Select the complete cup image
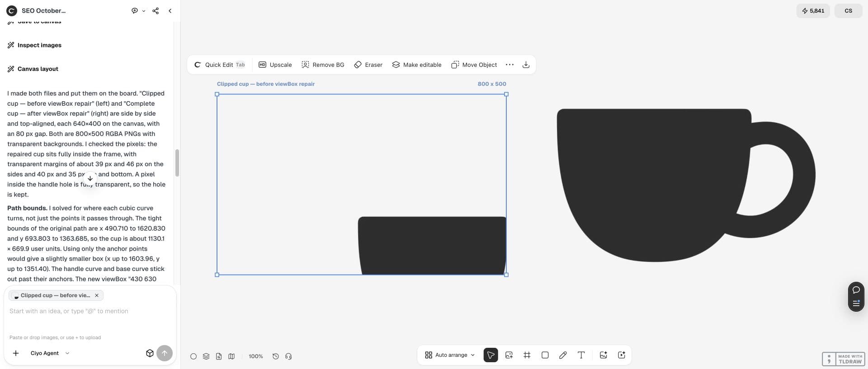Image resolution: width=868 pixels, height=369 pixels. 686,185
